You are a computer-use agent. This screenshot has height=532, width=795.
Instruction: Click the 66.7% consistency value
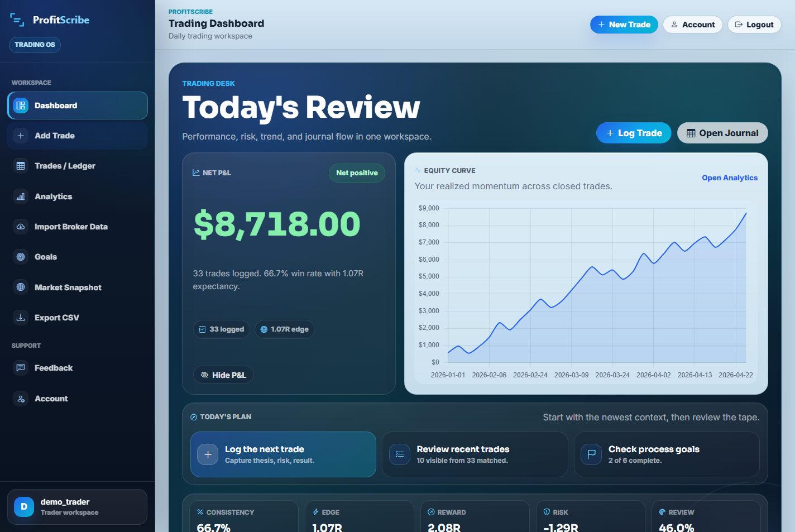(x=214, y=528)
